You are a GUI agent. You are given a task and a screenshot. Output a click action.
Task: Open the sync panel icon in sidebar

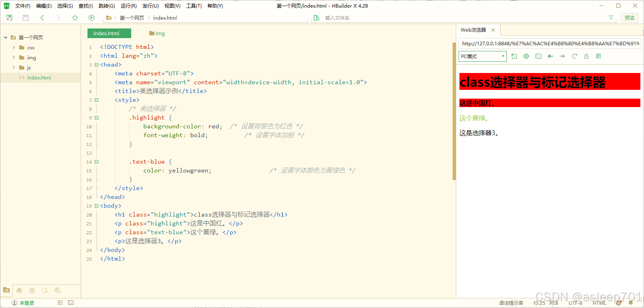[x=45, y=290]
